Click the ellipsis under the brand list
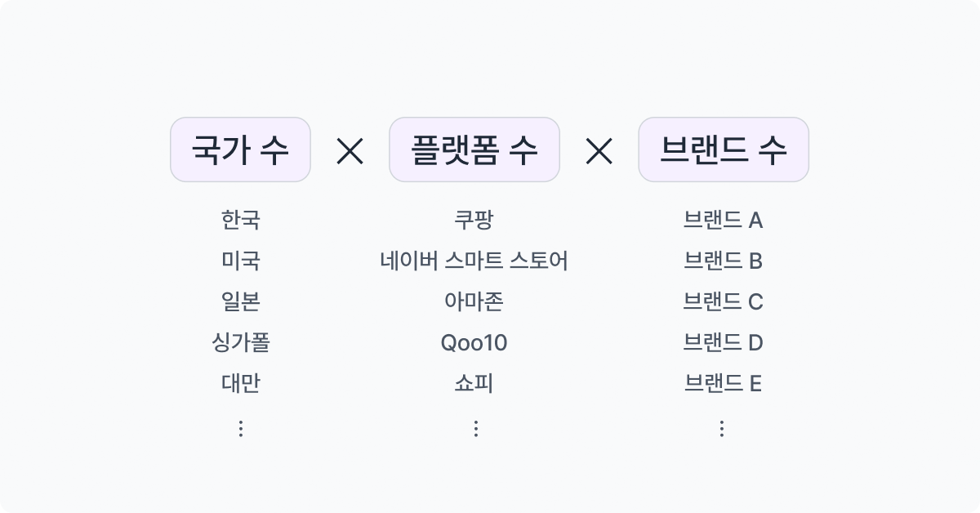 (x=722, y=429)
